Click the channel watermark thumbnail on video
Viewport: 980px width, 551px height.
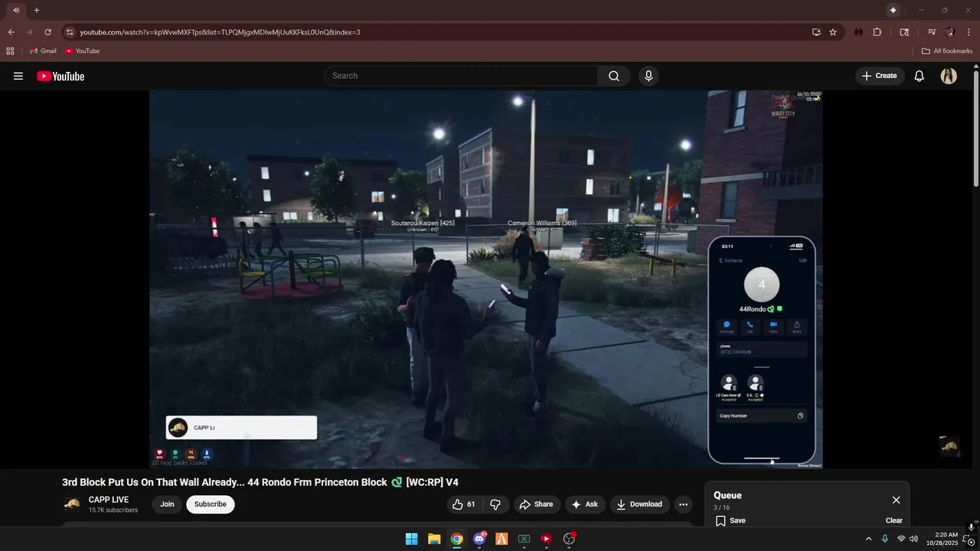coord(949,445)
